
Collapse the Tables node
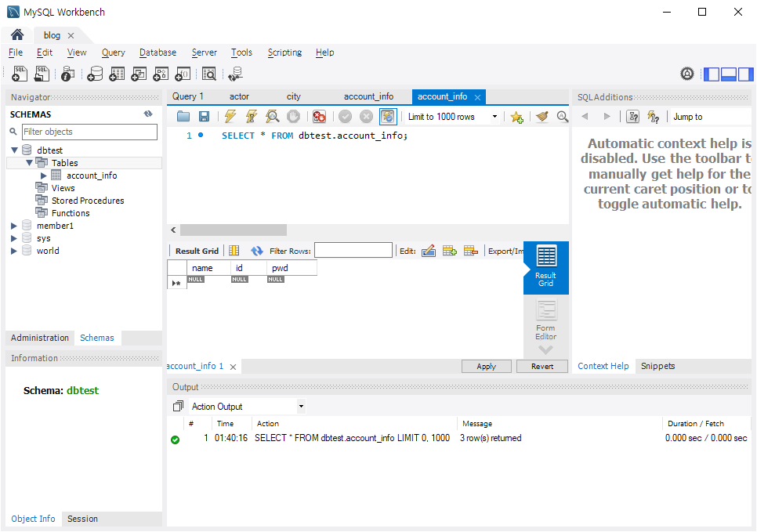pyautogui.click(x=30, y=163)
